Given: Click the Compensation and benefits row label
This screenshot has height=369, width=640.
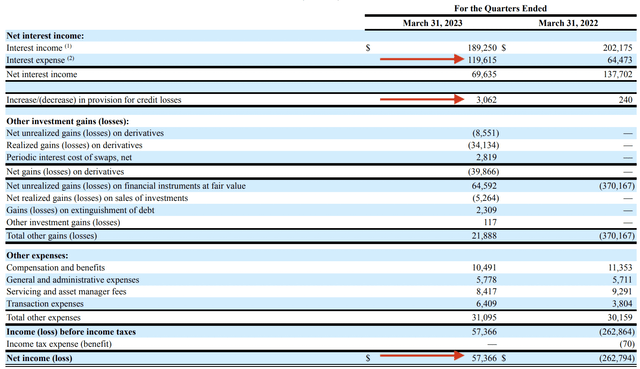Looking at the screenshot, I should pos(56,268).
